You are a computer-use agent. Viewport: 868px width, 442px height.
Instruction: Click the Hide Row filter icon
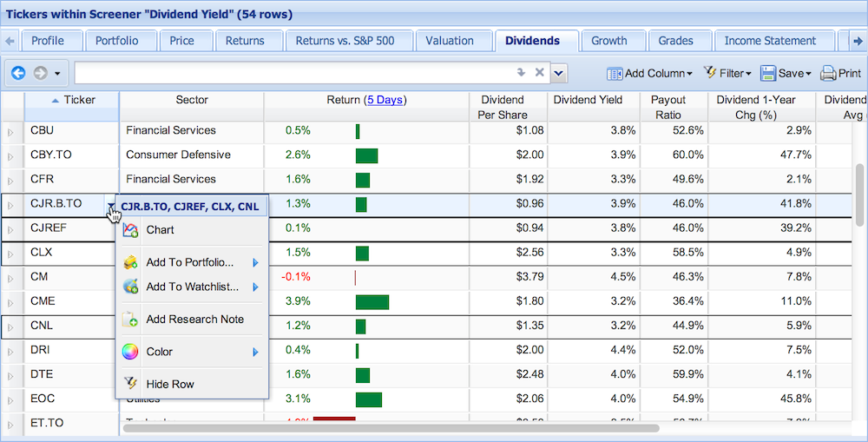point(130,384)
